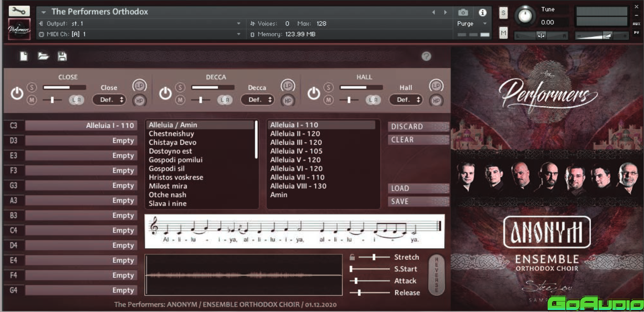Select the D3 key slot

pyautogui.click(x=81, y=141)
